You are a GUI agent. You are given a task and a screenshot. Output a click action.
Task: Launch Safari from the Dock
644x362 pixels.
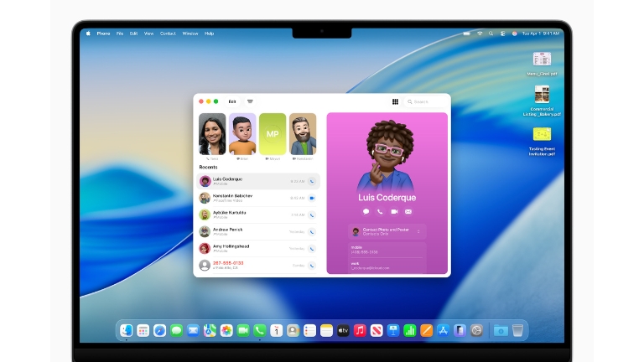(160, 330)
